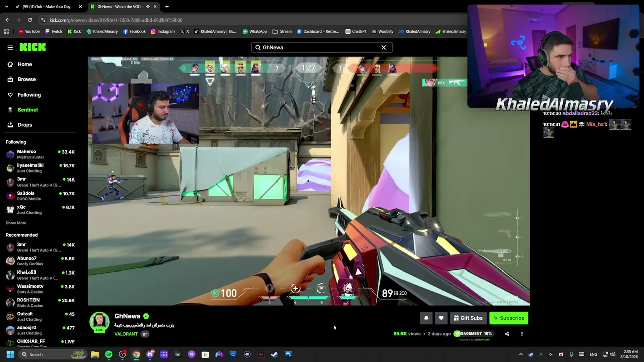644x362 pixels.
Task: Open adaoojr0's recommended channel
Action: coord(40,330)
